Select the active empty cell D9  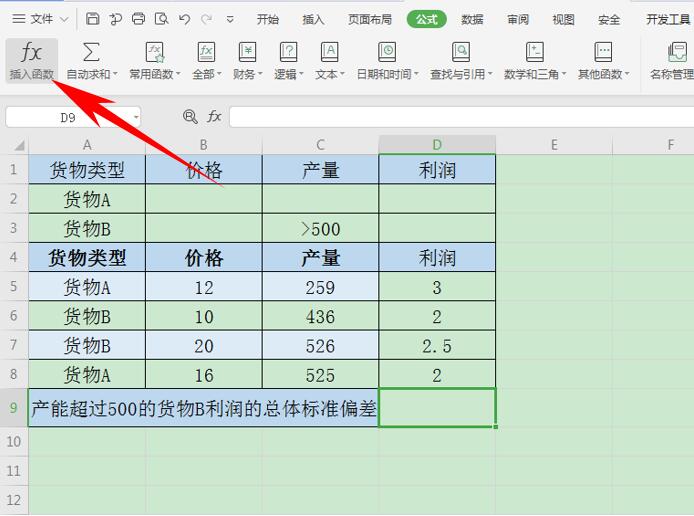(437, 408)
